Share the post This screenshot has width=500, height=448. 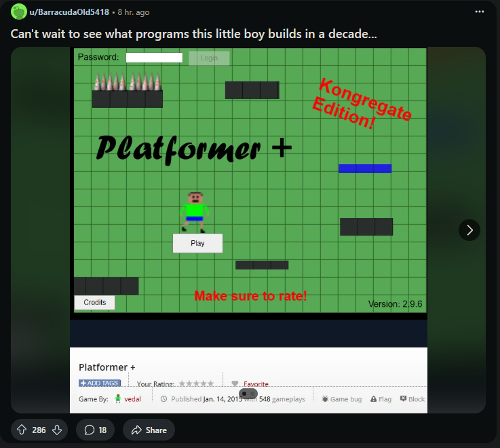point(149,430)
